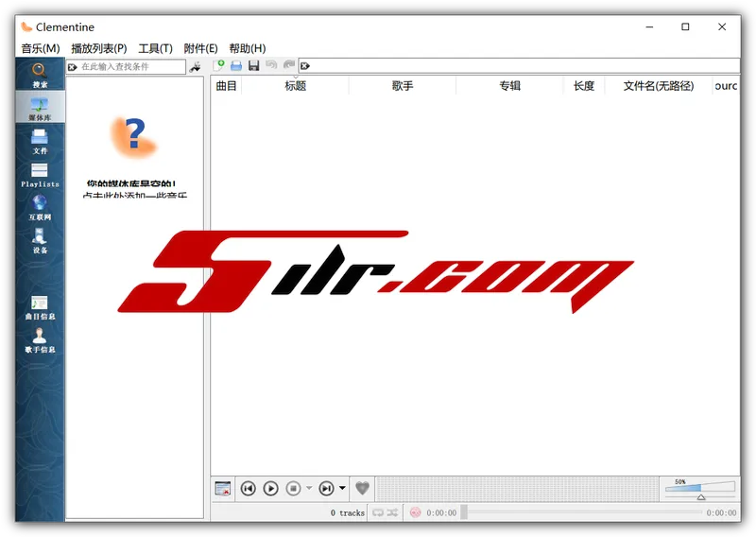Click the clear playlist icon in bottom bar

pyautogui.click(x=223, y=488)
